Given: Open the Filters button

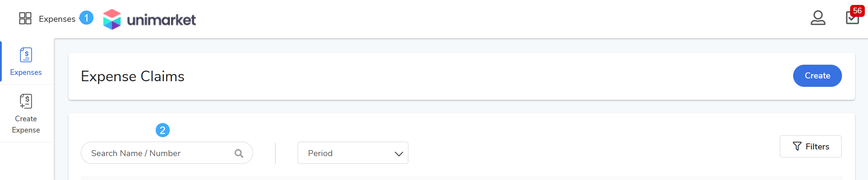Looking at the screenshot, I should pos(810,146).
